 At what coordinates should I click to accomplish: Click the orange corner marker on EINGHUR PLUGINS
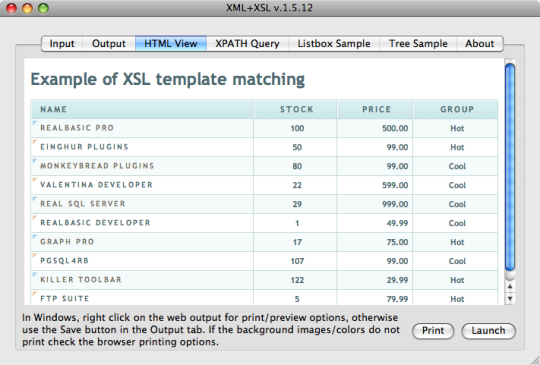click(34, 142)
